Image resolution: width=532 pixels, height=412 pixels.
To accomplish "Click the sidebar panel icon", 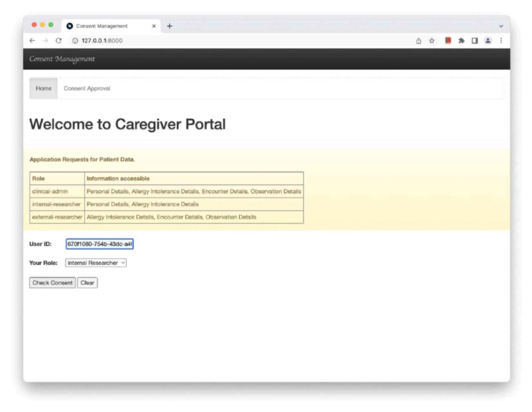I will (474, 40).
